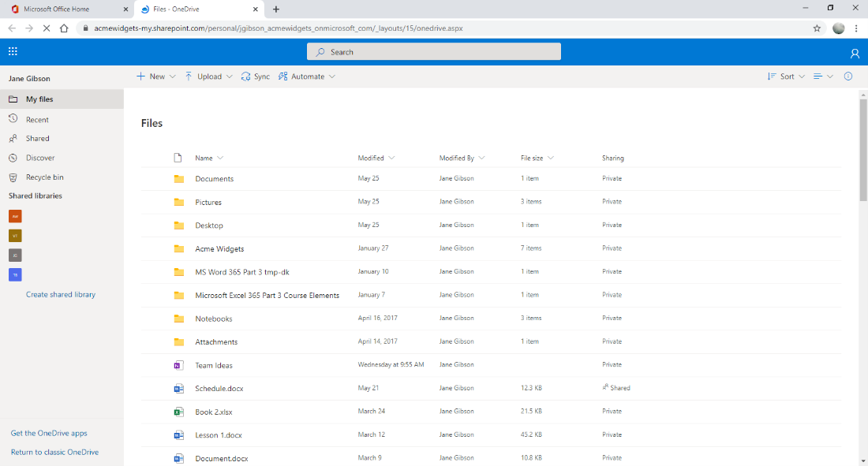The width and height of the screenshot is (868, 466).
Task: Click the '7 items' size for Acme Widgets
Action: 531,248
